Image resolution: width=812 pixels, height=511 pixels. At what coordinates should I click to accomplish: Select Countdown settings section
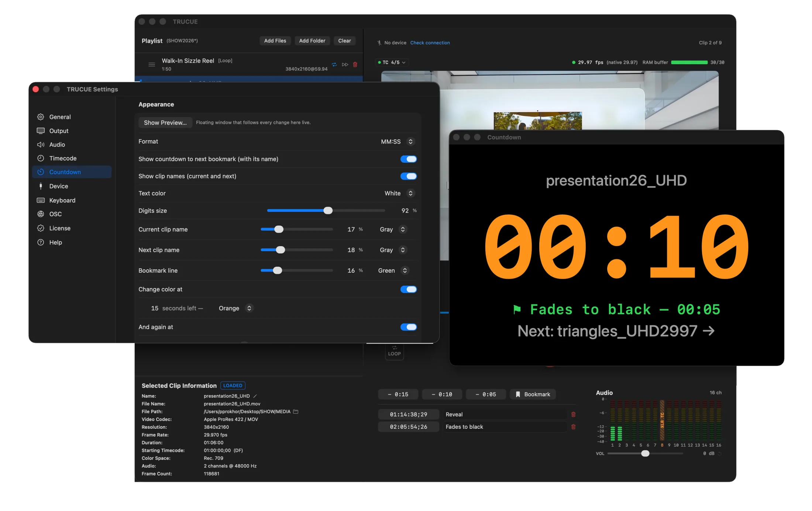[x=72, y=172]
